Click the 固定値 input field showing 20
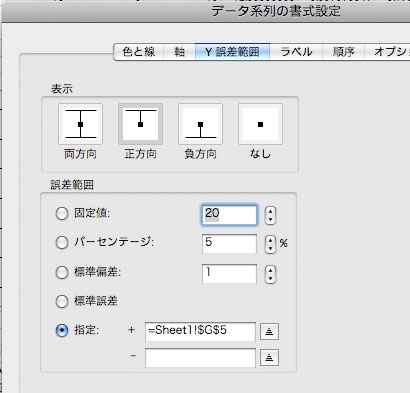The width and height of the screenshot is (410, 393). (229, 215)
